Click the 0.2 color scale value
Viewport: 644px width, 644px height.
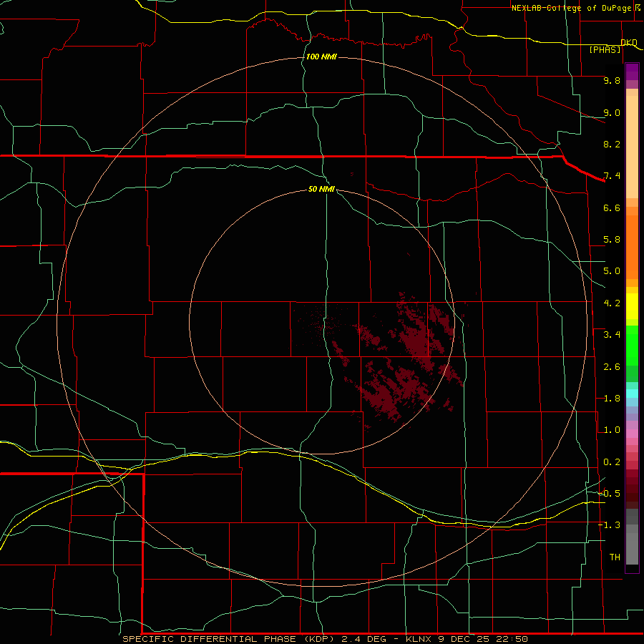(x=612, y=462)
